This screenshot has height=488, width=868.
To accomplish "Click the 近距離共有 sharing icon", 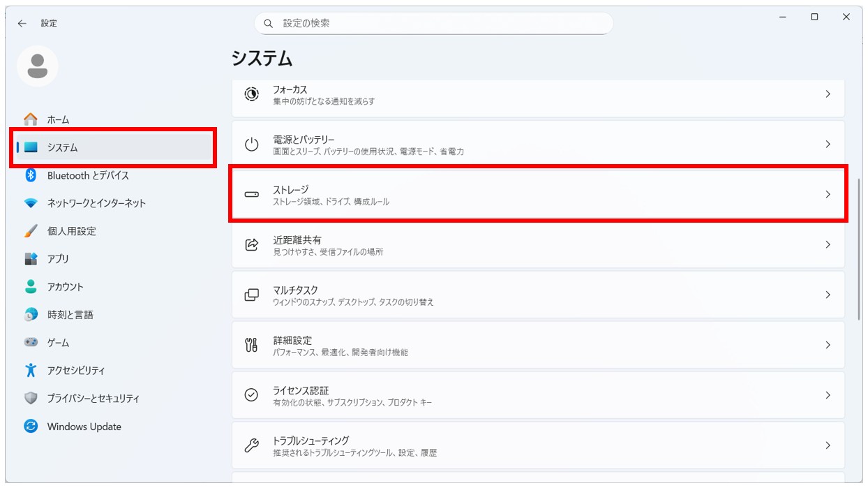I will coord(252,244).
